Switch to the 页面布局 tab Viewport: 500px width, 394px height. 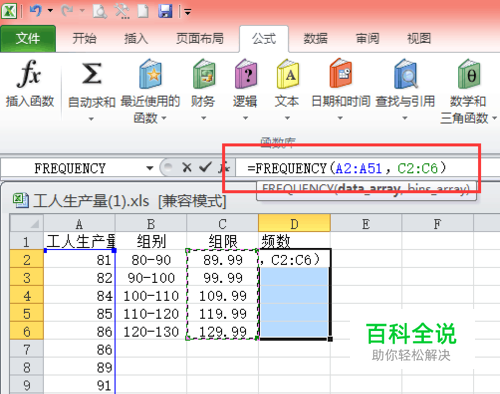coord(200,38)
